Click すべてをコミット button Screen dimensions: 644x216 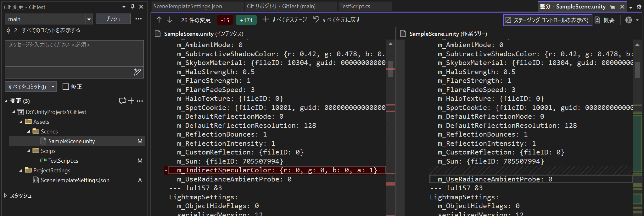pyautogui.click(x=27, y=87)
